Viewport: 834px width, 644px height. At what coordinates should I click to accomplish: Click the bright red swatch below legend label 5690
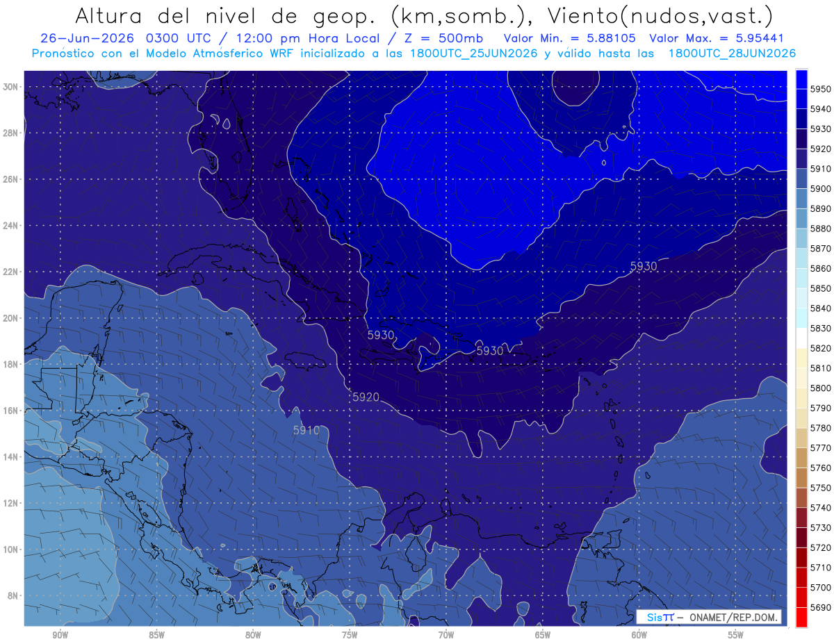801,617
